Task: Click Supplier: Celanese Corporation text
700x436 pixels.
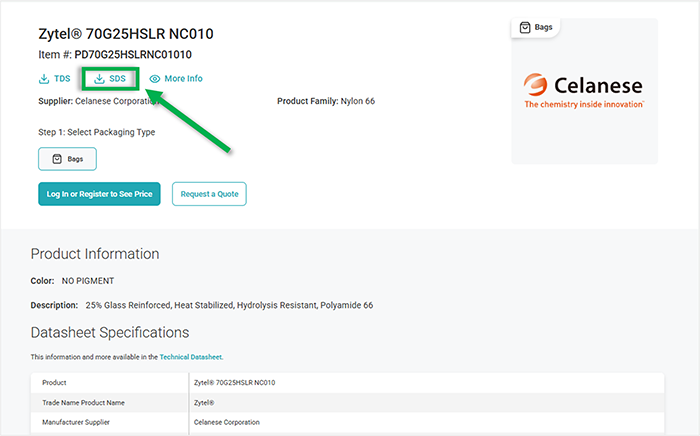Action: pos(98,101)
